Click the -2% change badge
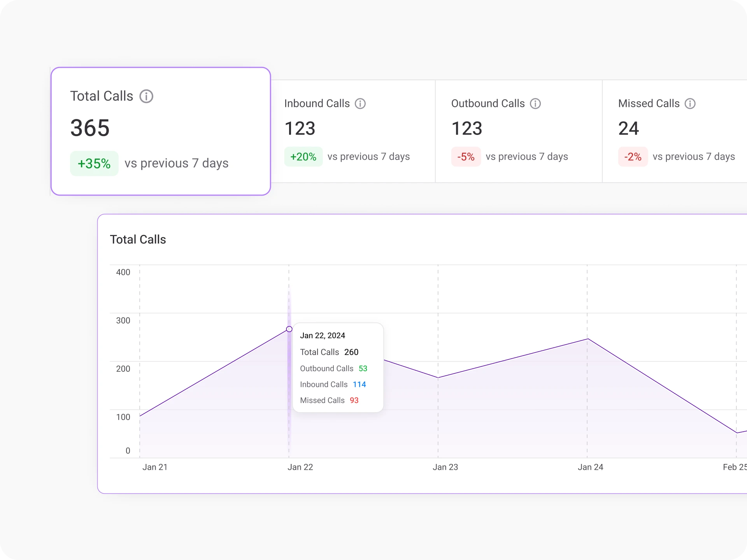 point(633,157)
